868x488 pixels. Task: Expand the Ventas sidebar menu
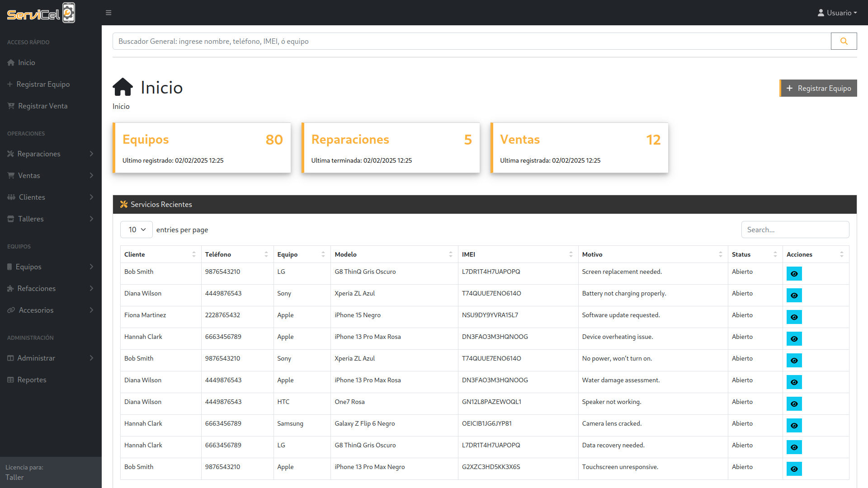click(51, 175)
